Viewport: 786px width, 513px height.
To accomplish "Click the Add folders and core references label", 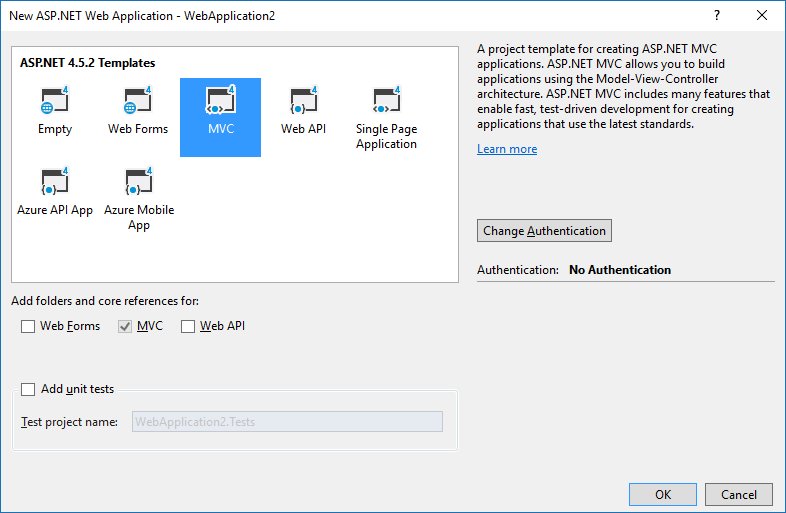I will [x=105, y=301].
